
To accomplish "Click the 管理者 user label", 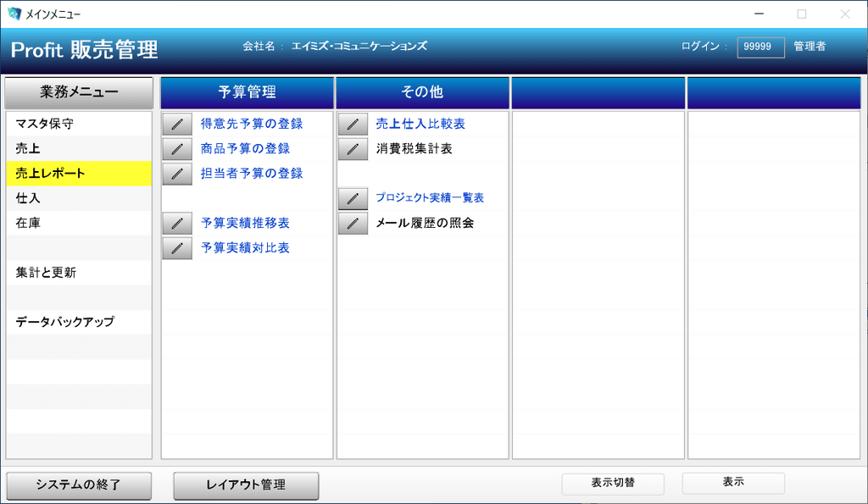I will pos(810,47).
